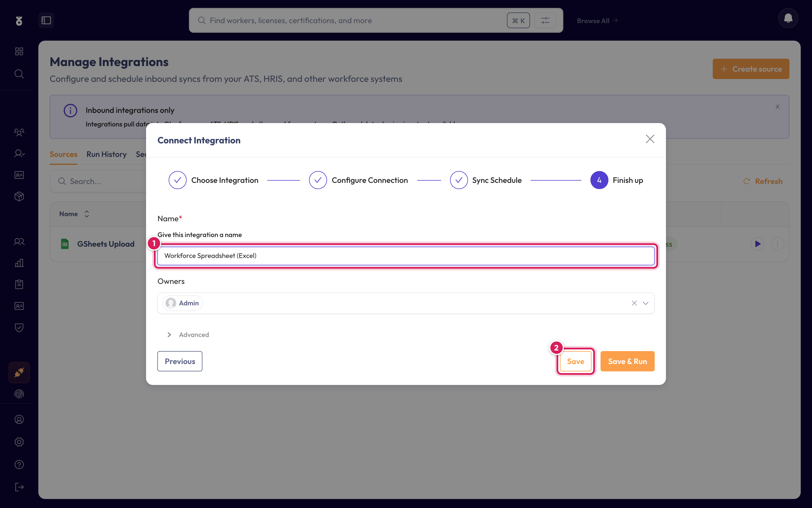Go to the Sync Schedule step

486,180
